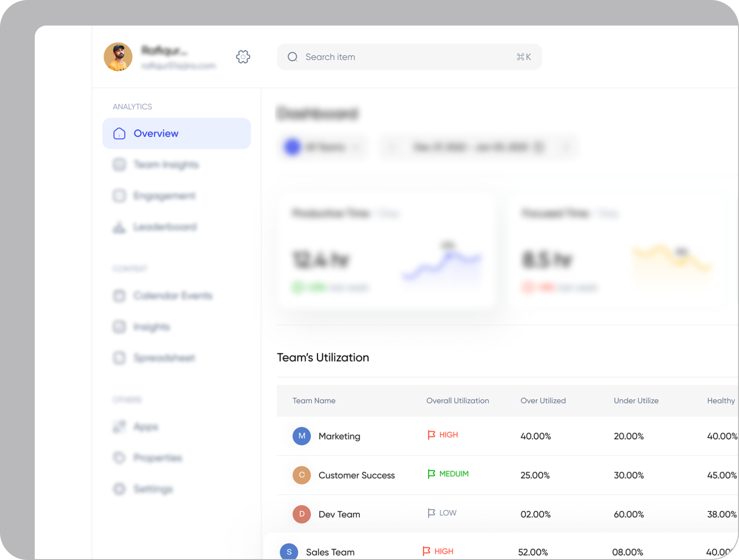Focus the Search item field
The image size is (739, 560).
[407, 57]
